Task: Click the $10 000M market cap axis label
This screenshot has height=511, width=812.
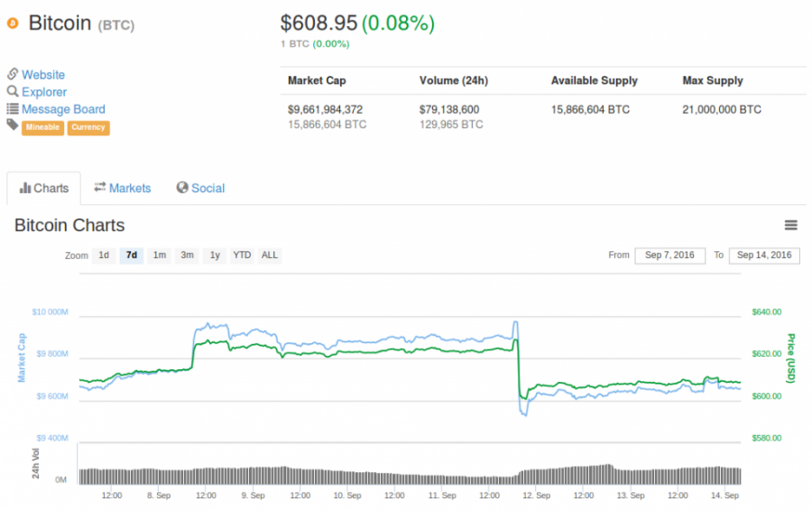Action: 51,311
